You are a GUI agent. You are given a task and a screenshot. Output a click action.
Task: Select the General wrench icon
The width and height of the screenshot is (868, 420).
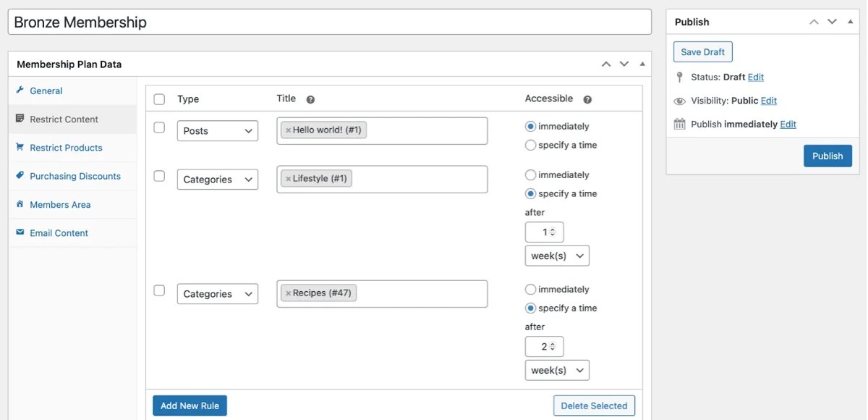click(20, 91)
